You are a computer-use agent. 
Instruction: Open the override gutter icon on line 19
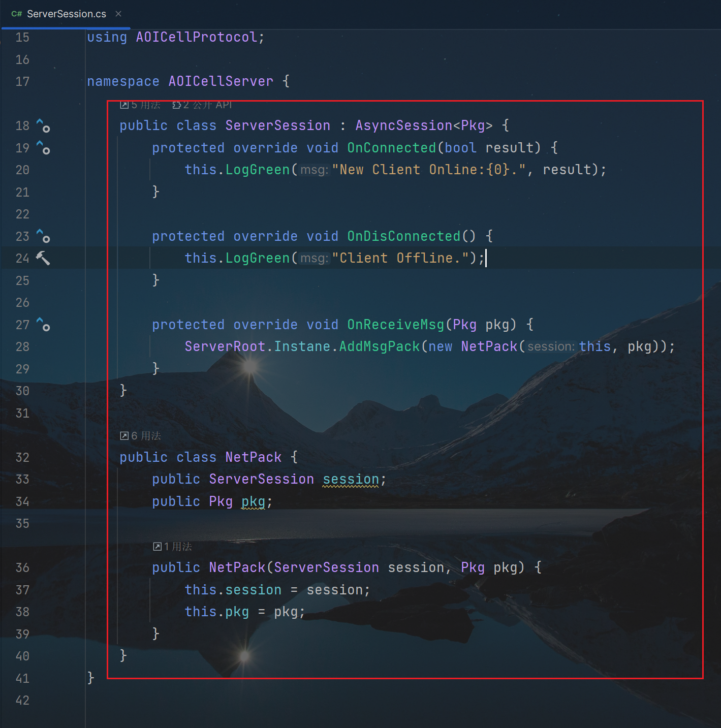tap(43, 148)
